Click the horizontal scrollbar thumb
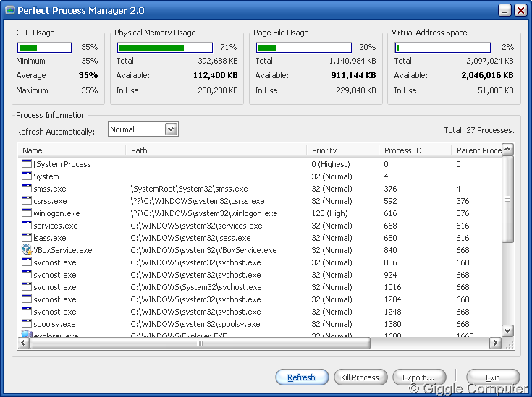The image size is (532, 397). 200,343
